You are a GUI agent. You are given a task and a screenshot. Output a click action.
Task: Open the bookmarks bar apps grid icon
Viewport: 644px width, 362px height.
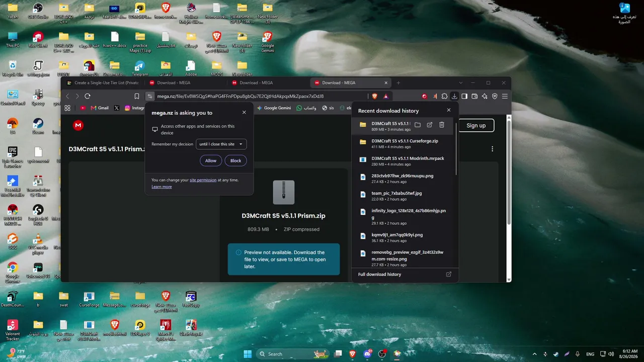point(67,108)
